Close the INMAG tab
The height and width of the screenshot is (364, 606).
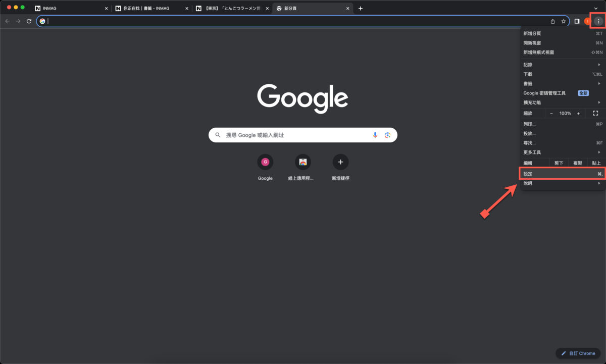click(106, 9)
